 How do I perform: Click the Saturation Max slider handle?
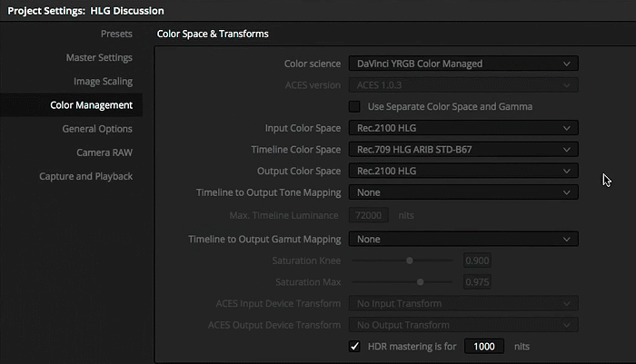click(420, 282)
